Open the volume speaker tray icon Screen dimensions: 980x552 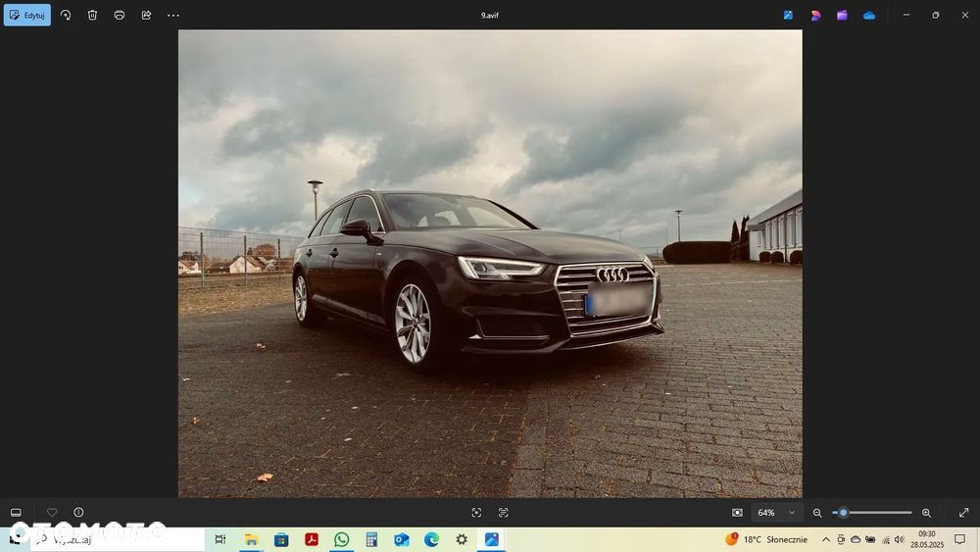click(x=900, y=539)
